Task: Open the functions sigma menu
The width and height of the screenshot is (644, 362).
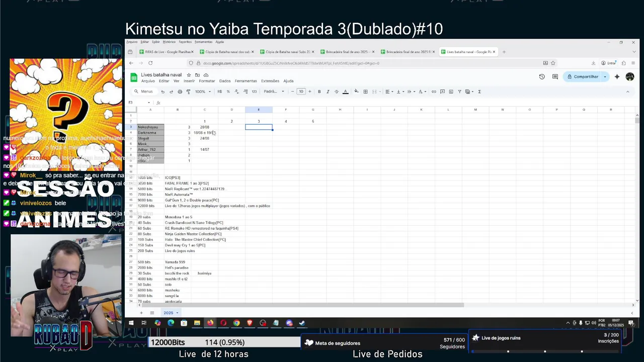Action: pyautogui.click(x=479, y=92)
